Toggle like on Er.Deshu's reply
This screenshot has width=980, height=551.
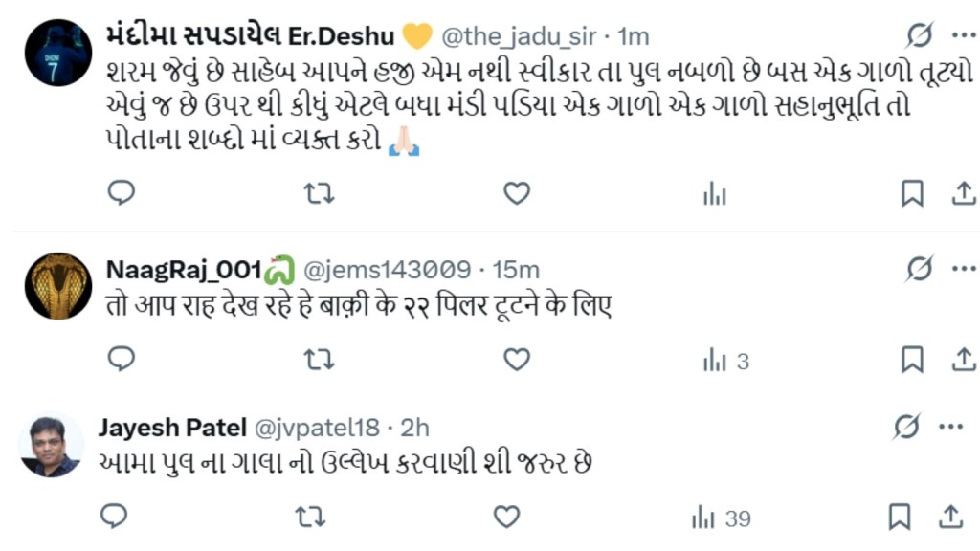pos(516,193)
